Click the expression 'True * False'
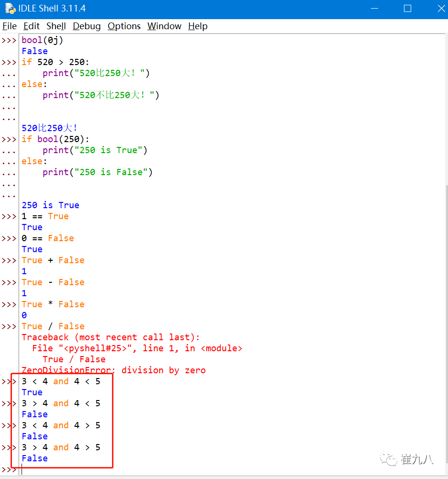The image size is (448, 479). [53, 304]
